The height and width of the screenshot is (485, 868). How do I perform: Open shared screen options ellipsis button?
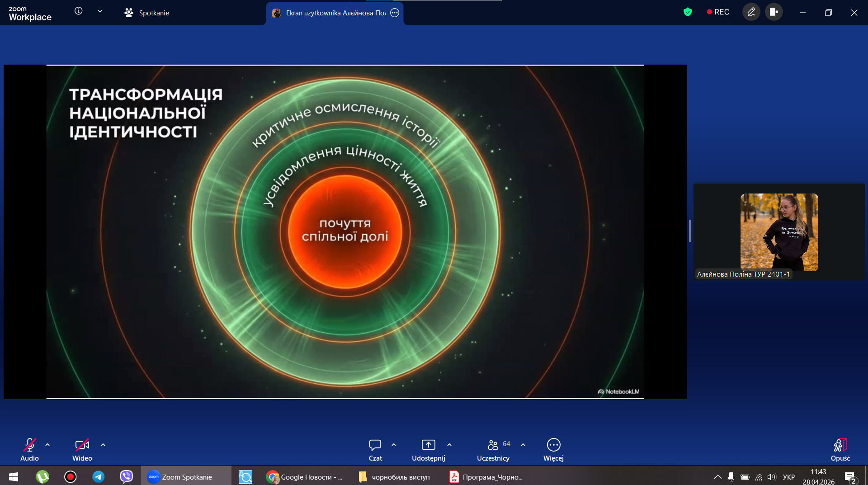tap(395, 13)
